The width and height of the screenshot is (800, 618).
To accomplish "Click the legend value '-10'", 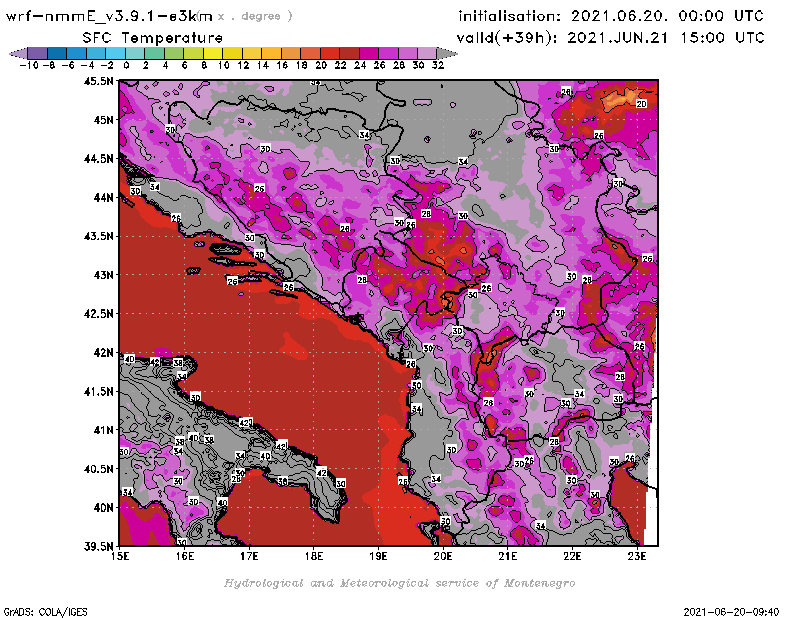I will point(29,66).
